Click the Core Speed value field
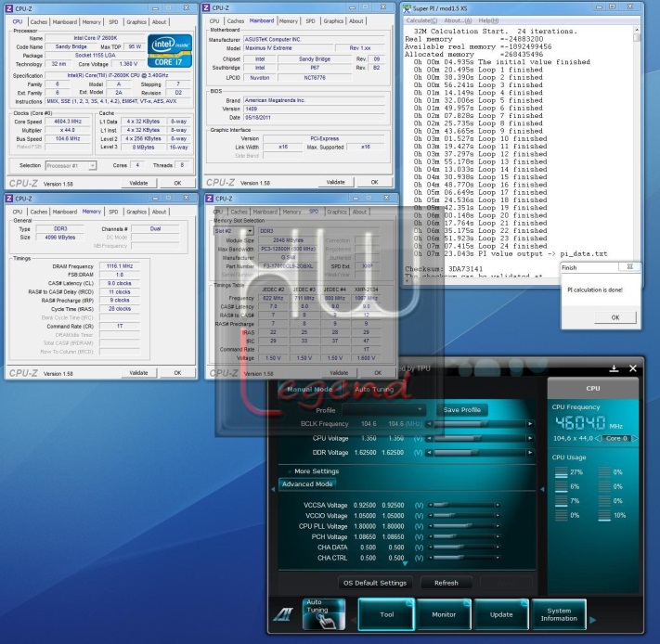The width and height of the screenshot is (660, 644). 68,122
